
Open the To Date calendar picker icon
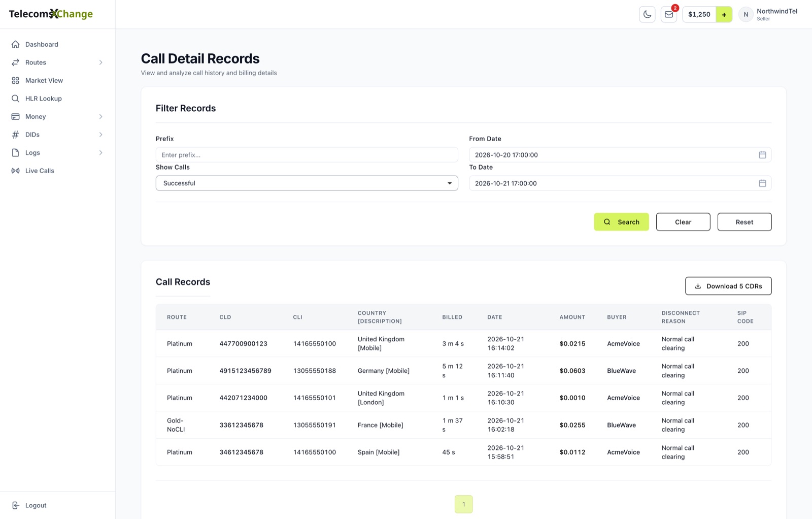(x=762, y=183)
